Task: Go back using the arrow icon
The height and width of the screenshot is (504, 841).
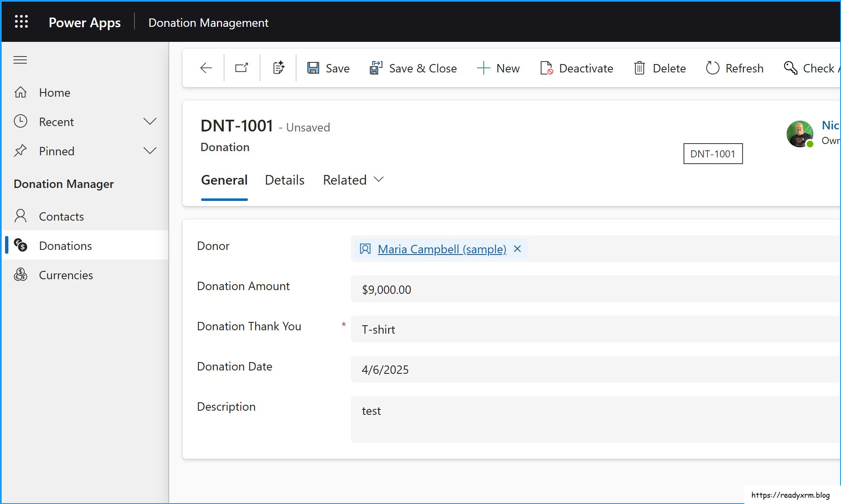Action: [206, 68]
